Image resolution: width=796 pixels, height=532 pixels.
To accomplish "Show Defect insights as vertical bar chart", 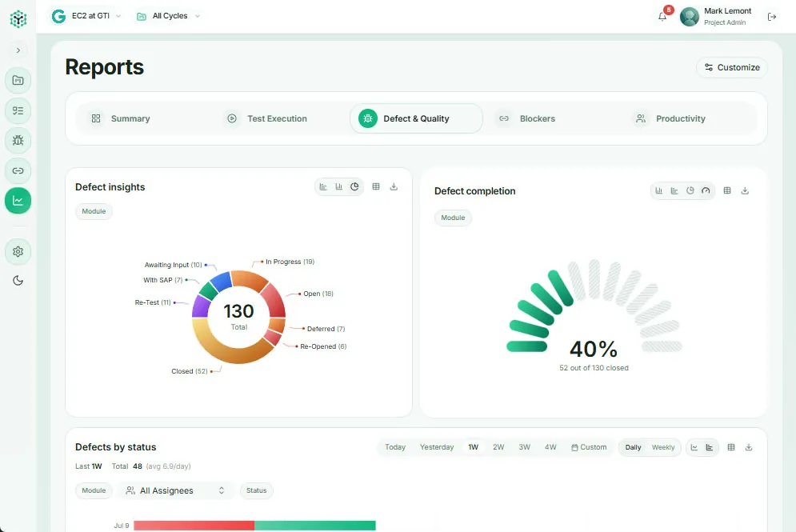I will (339, 187).
